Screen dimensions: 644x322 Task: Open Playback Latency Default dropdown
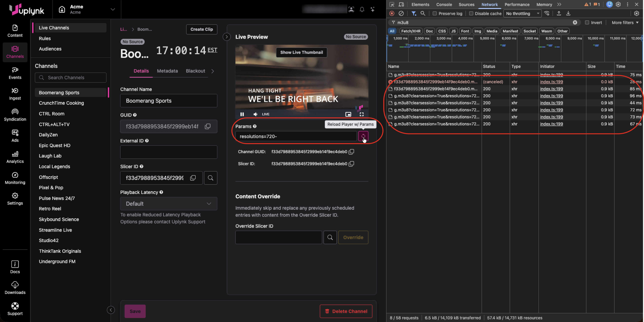click(x=168, y=204)
